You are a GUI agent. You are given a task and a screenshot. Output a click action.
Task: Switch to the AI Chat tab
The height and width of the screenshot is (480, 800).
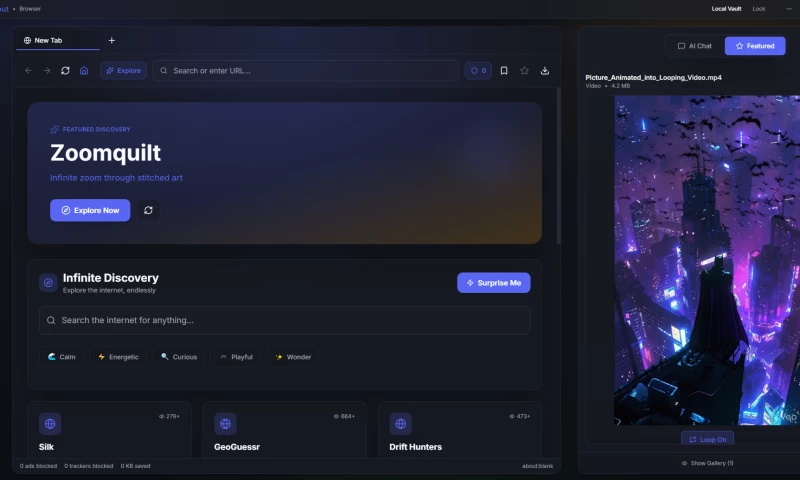coord(694,46)
